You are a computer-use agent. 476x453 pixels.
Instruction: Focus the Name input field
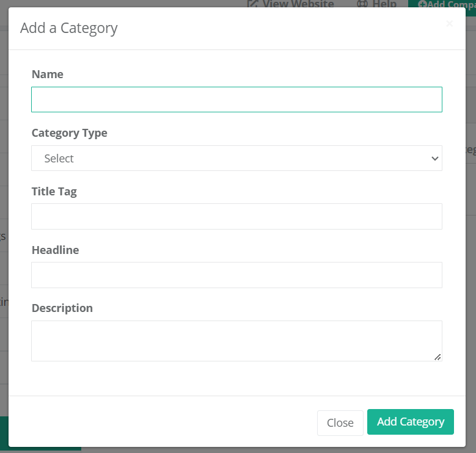pyautogui.click(x=236, y=100)
